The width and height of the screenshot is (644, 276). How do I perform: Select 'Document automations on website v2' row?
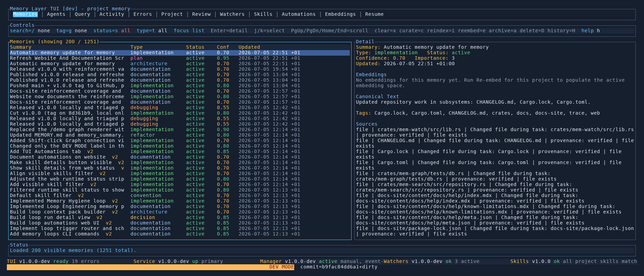coord(180,157)
